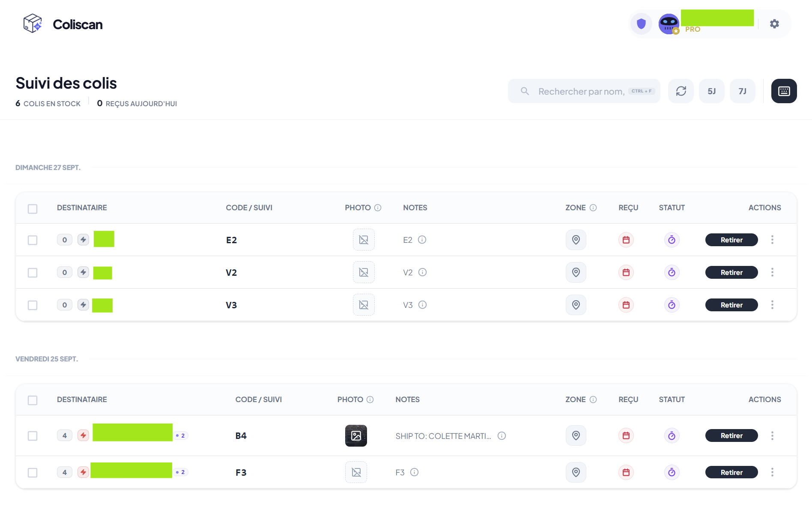Click Retirer for parcel E2
Viewport: 812px width, 513px height.
731,240
